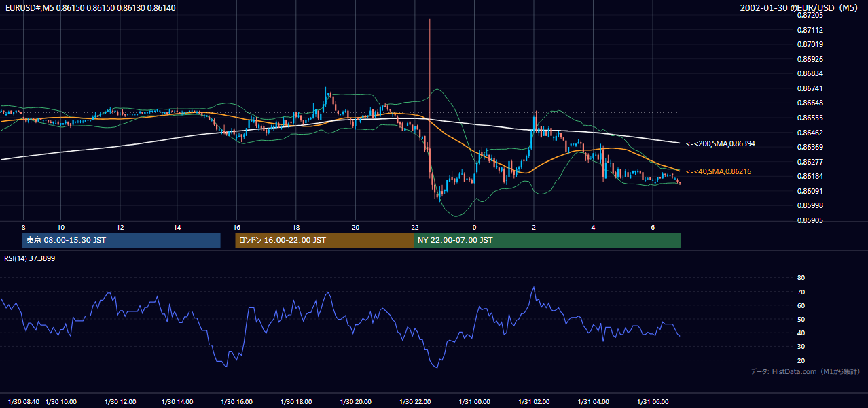
Task: Click the hour label 10 on price chart axis
Action: [x=61, y=227]
